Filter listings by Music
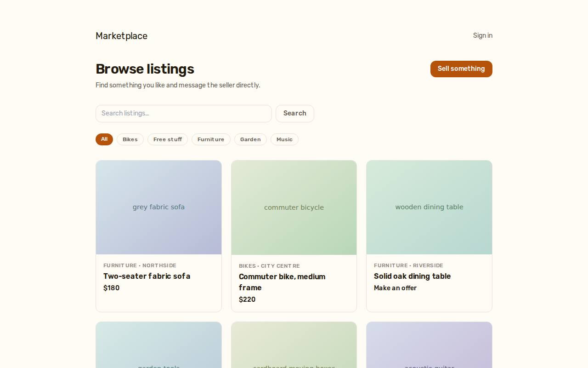The width and height of the screenshot is (588, 368). coord(284,139)
